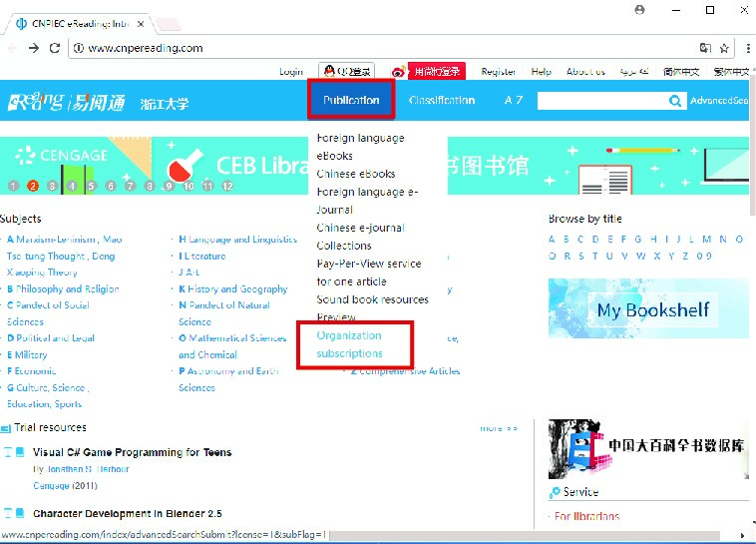Open the Chrome three-dot menu
756x544 pixels.
coord(745,47)
